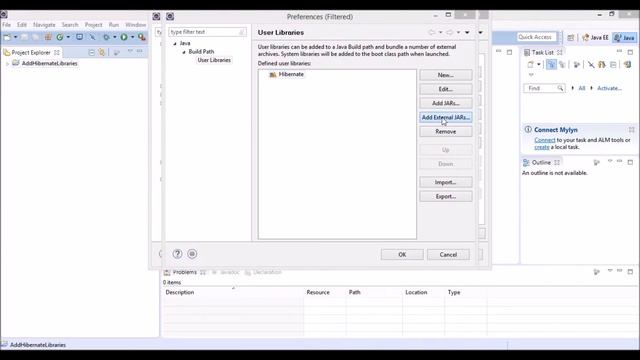The image size is (640, 360).
Task: Open the Run button dropdown arrow
Action: (x=132, y=37)
